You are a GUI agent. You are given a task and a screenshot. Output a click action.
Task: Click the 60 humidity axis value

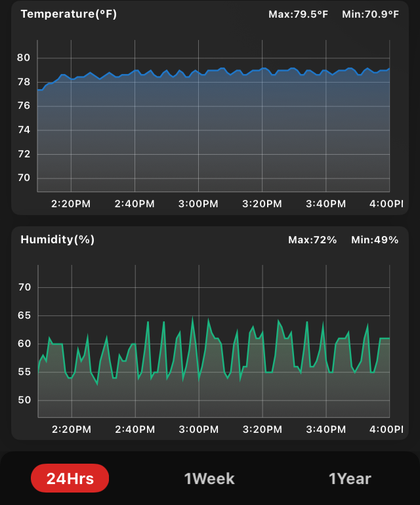[24, 344]
